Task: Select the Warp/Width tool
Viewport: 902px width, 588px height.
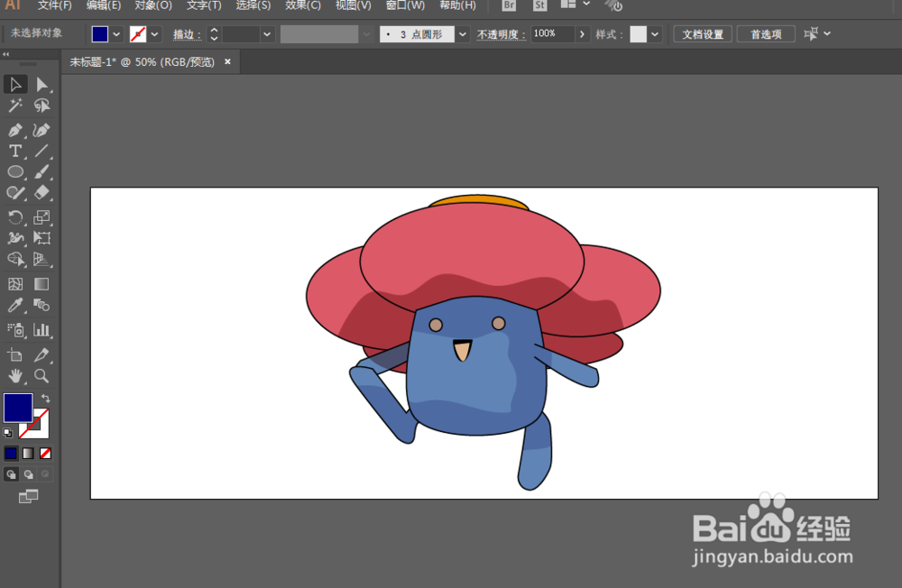Action: point(15,237)
